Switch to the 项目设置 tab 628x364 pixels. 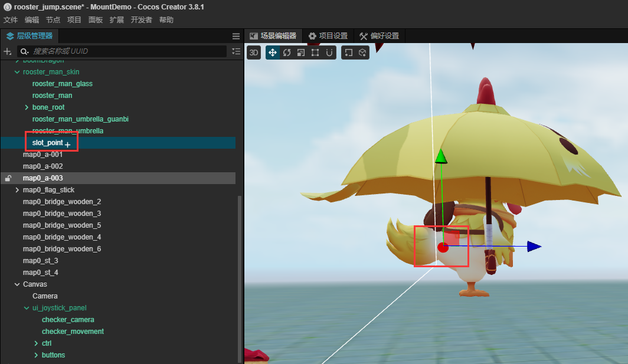[x=328, y=36]
